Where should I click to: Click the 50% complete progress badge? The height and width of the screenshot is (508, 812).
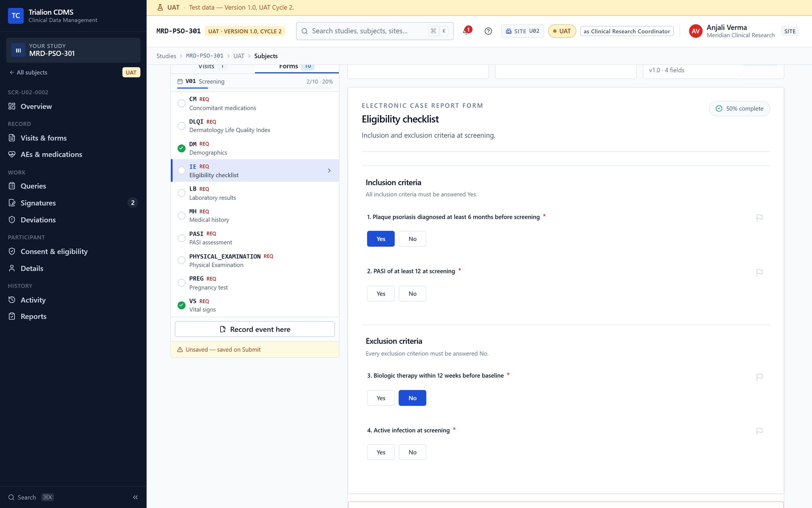click(739, 108)
